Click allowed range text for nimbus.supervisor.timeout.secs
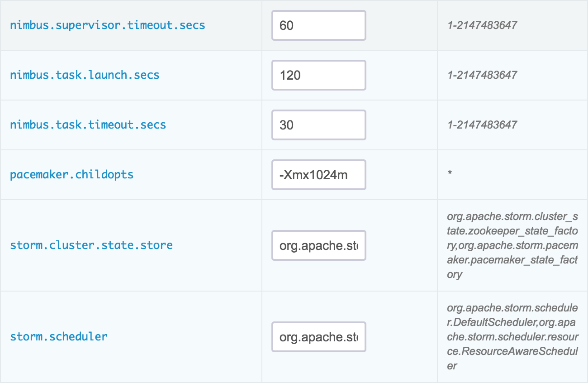Image resolution: width=588 pixels, height=383 pixels. tap(482, 25)
